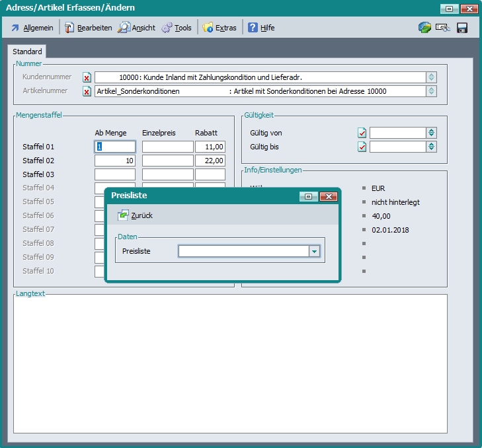Open the Allgemein menu
Viewport: 482px width, 448px height.
(x=32, y=28)
